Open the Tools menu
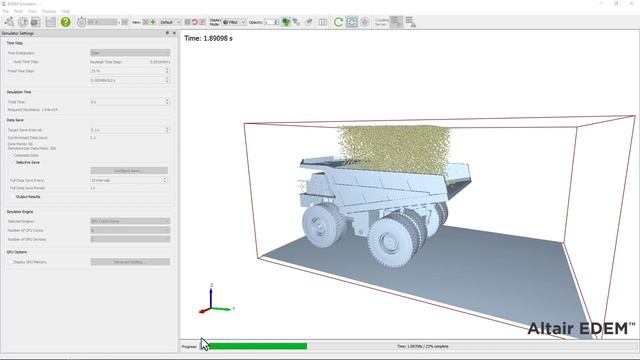Viewport: 640px width, 360px height. click(18, 11)
